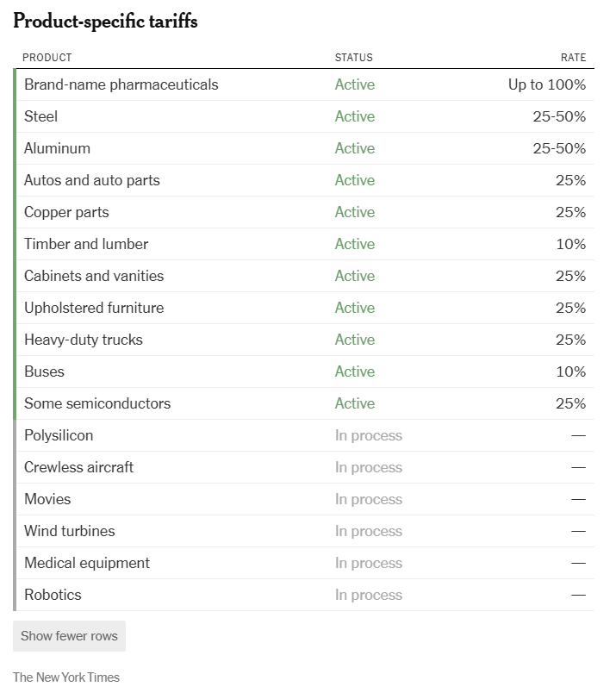Screen dimensions: 616x693
Task: Select the Upholstered furniture row
Action: click(x=303, y=308)
